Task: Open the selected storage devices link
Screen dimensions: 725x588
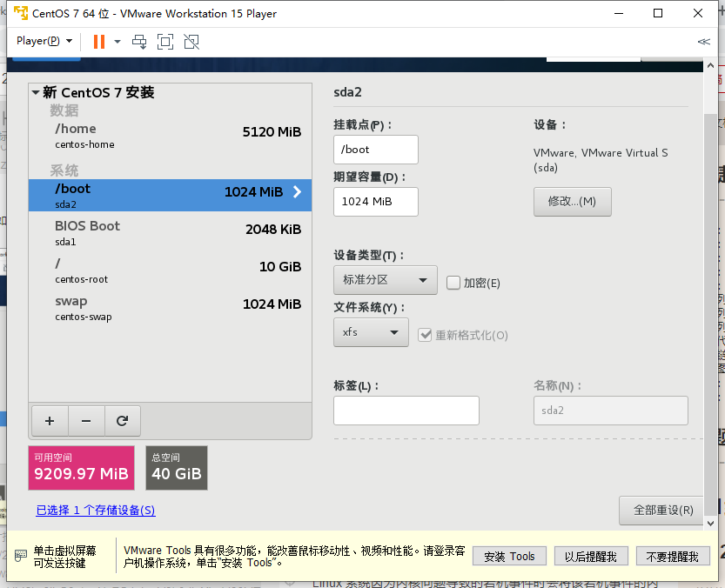Action: pyautogui.click(x=96, y=510)
